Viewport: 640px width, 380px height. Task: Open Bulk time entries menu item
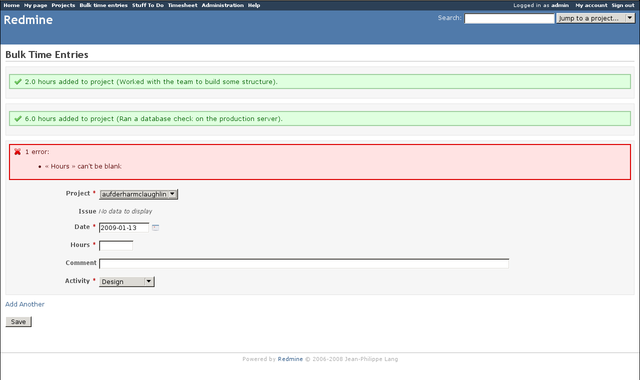tap(104, 5)
